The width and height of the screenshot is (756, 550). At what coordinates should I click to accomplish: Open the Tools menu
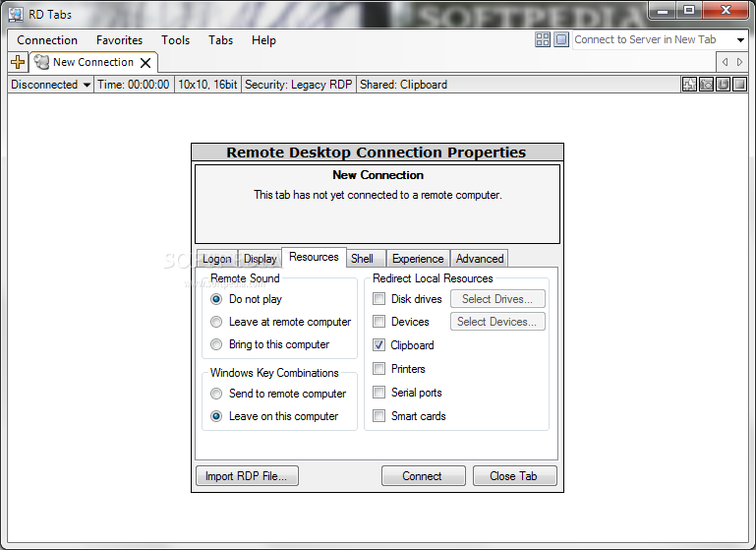coord(176,40)
